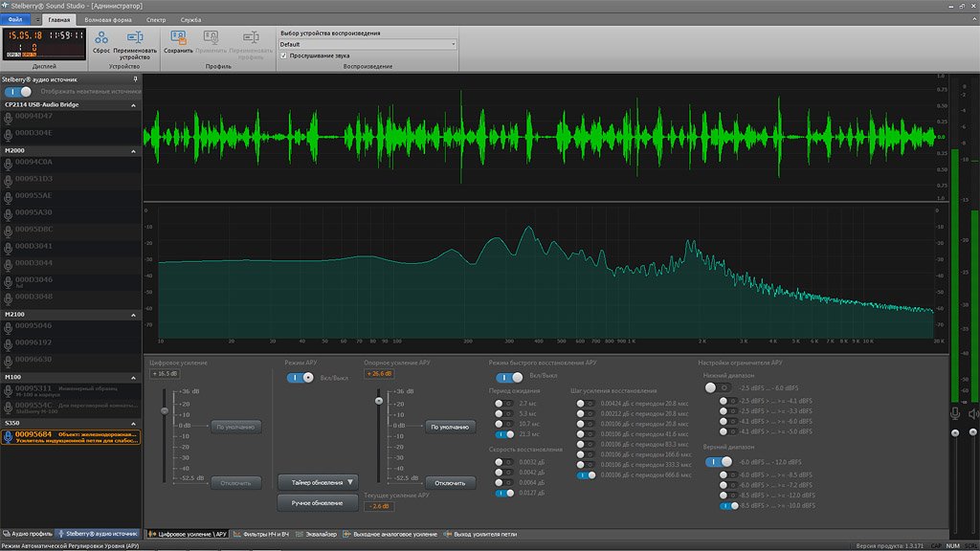Click the speaker icon above the right sliders

(x=973, y=413)
